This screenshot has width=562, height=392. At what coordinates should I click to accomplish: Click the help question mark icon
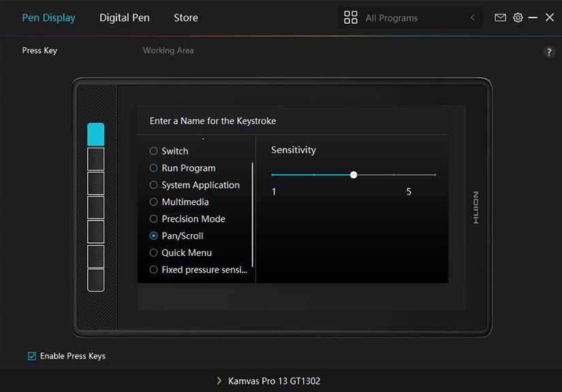point(549,52)
